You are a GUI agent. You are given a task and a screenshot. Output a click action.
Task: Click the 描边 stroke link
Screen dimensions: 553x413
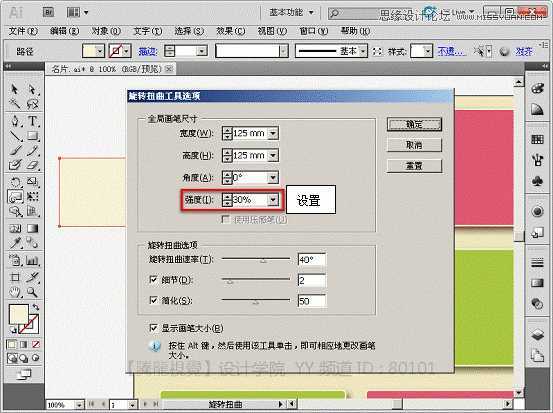point(147,52)
